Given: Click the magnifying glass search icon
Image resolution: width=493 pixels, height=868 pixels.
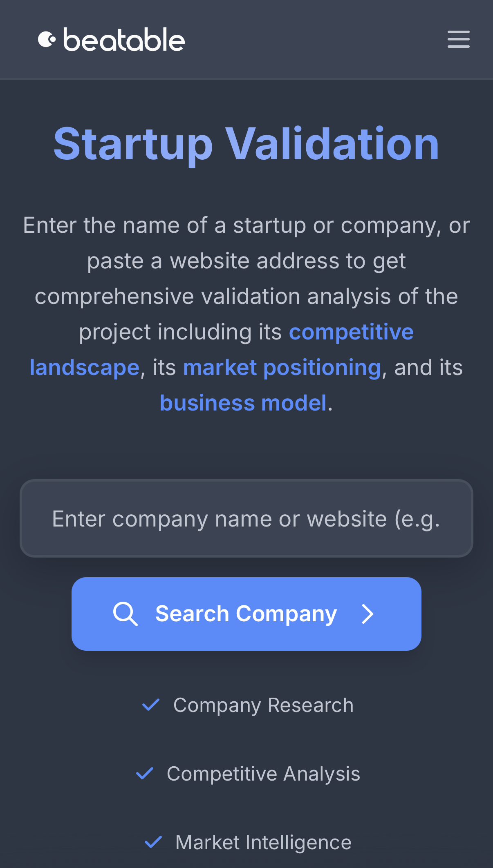Looking at the screenshot, I should (x=125, y=614).
